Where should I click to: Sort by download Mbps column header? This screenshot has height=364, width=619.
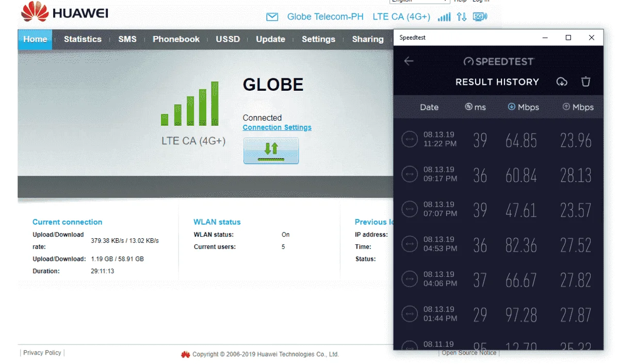click(523, 107)
